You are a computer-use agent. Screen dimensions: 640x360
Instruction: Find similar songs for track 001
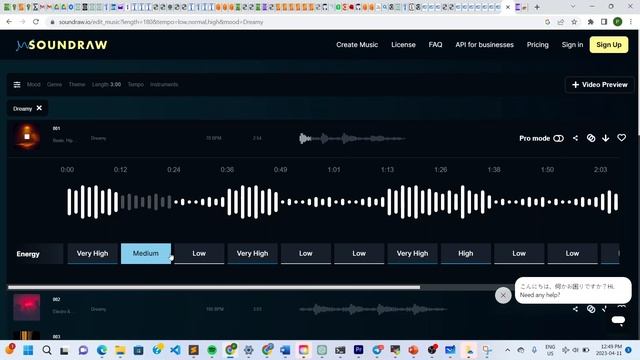(591, 138)
